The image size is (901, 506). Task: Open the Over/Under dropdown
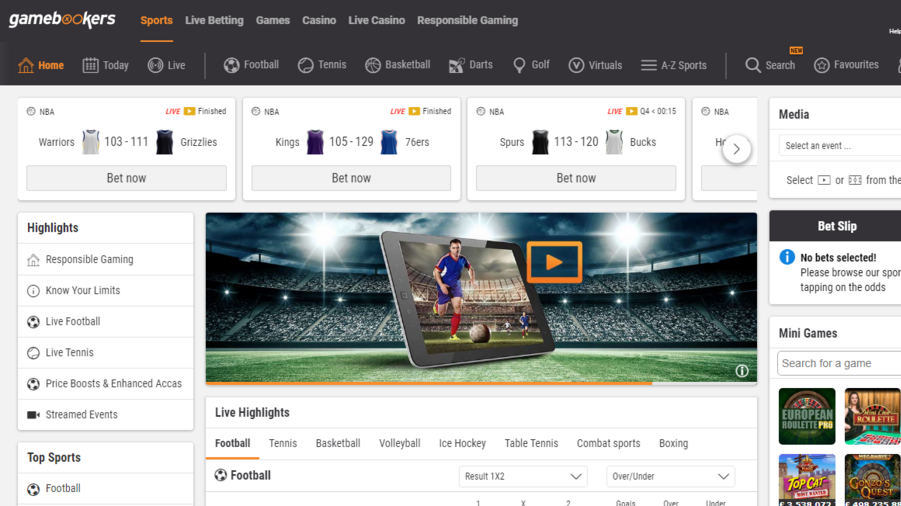tap(670, 477)
